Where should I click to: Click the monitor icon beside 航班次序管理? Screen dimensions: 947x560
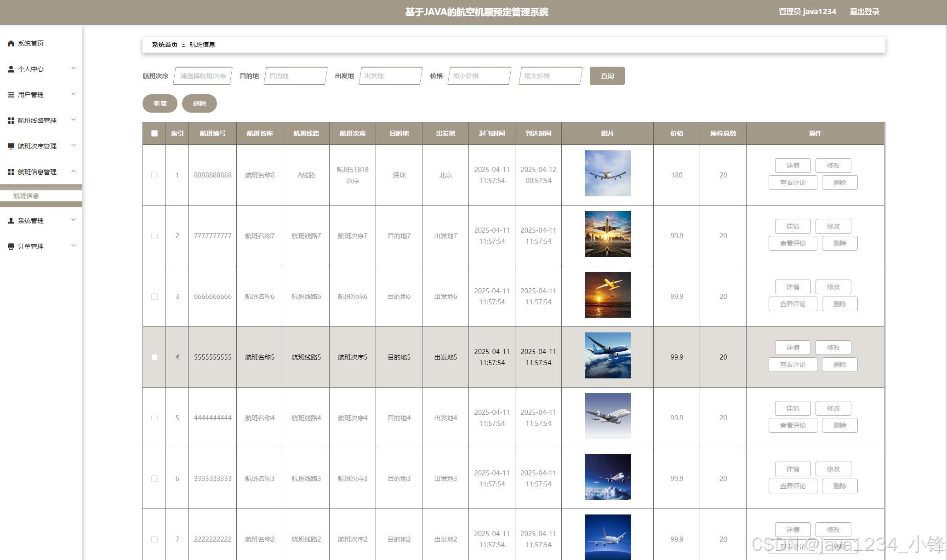(x=11, y=146)
